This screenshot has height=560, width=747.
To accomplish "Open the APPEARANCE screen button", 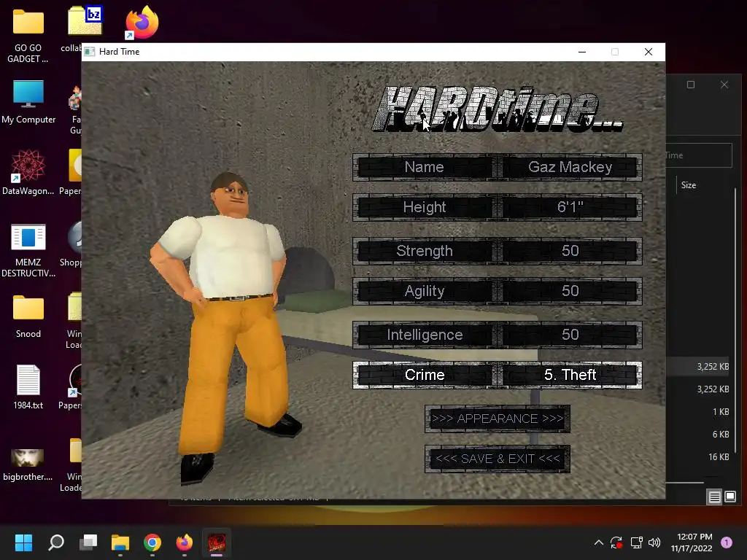I will click(498, 419).
